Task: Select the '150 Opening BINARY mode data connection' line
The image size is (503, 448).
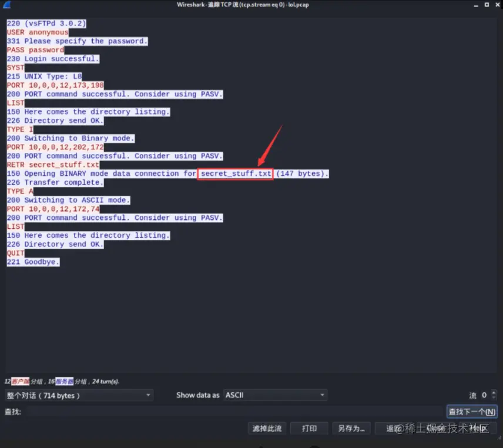Action: pos(168,173)
